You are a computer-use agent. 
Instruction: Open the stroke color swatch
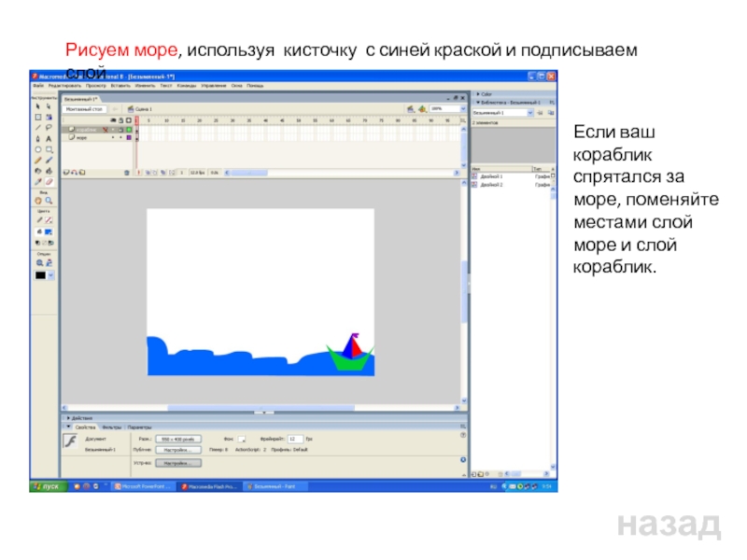click(x=49, y=220)
